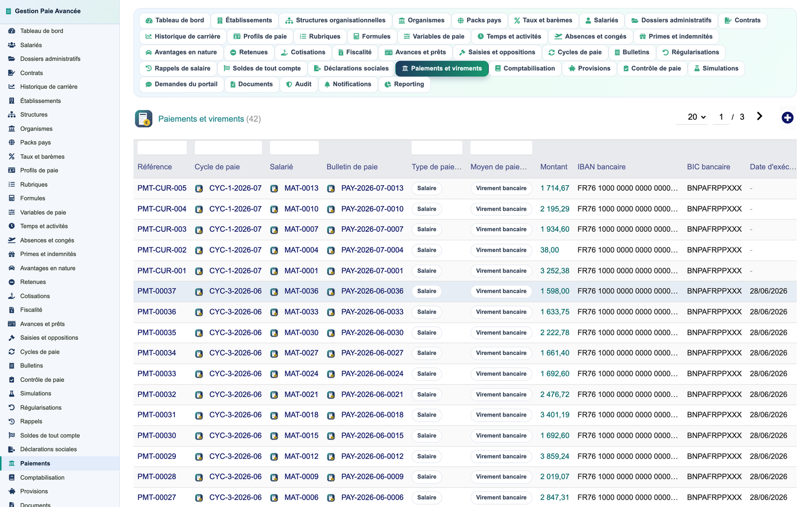Click the current page number field
The height and width of the screenshot is (507, 812).
[721, 117]
